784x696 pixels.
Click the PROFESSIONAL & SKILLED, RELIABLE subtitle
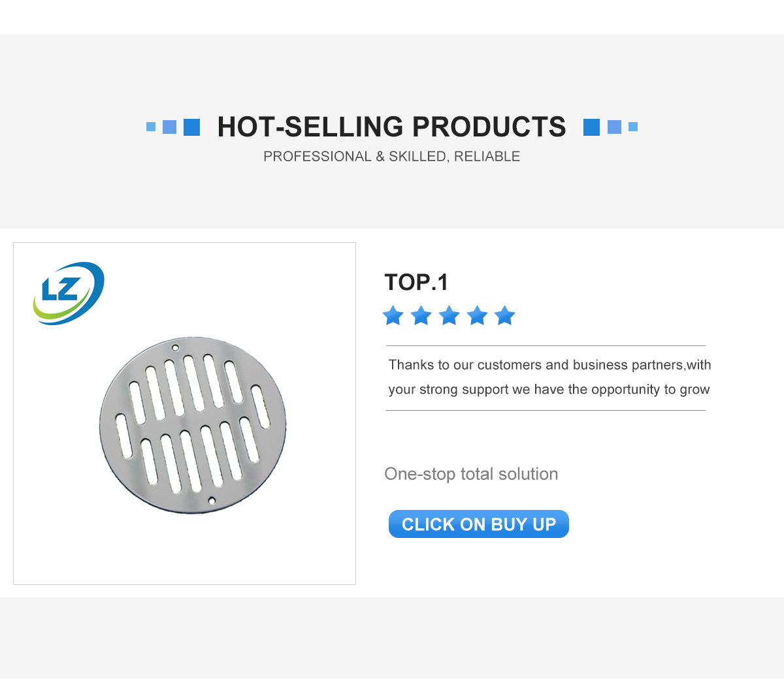(391, 157)
